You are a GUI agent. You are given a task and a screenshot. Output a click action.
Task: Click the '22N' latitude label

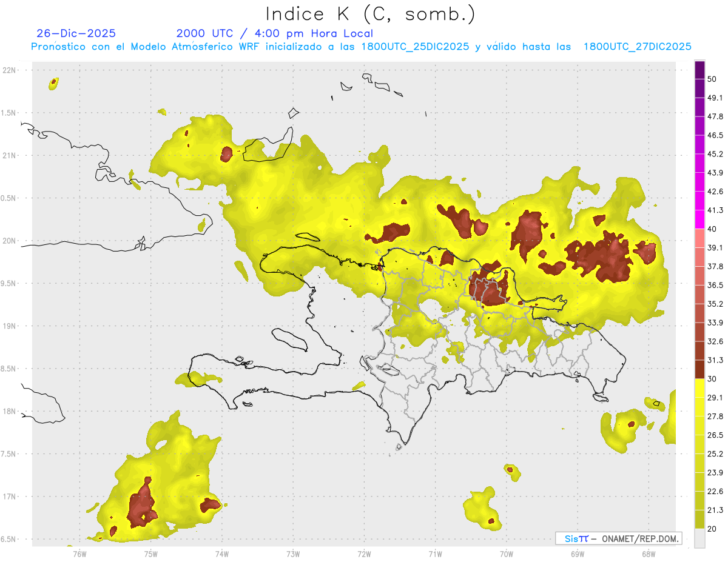pyautogui.click(x=10, y=70)
